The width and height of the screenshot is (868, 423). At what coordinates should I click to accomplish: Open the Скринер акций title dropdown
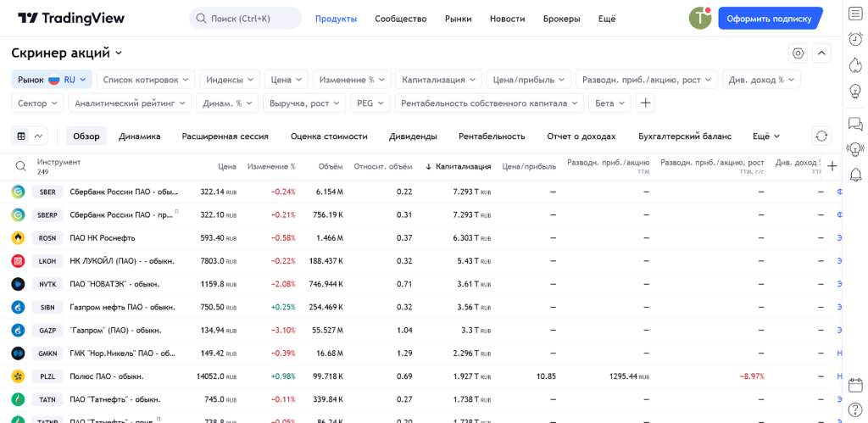[x=66, y=53]
